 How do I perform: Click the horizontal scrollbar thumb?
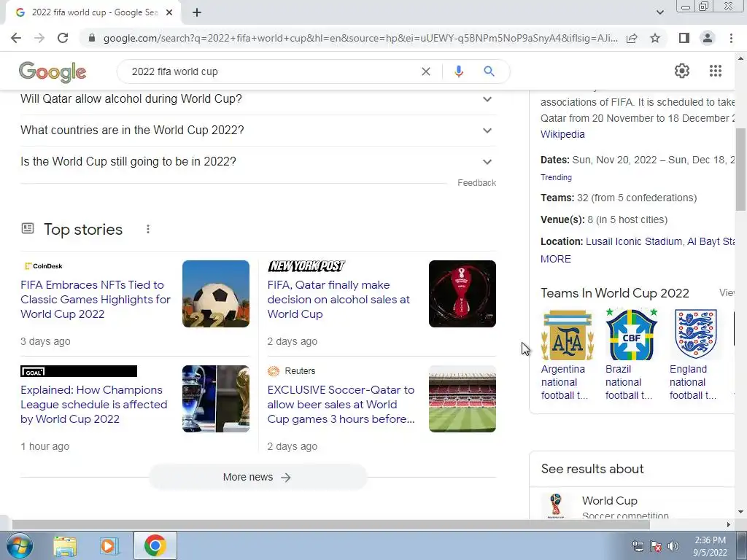pyautogui.click(x=330, y=525)
